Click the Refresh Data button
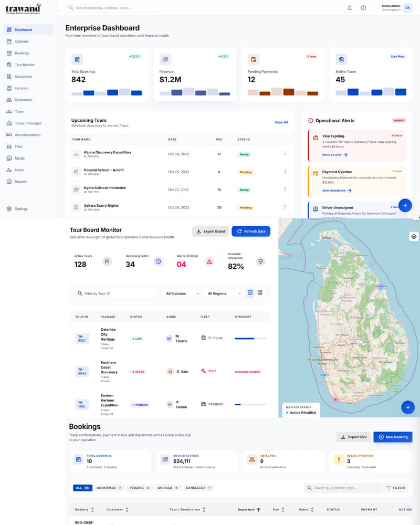420x525 pixels. tap(251, 232)
